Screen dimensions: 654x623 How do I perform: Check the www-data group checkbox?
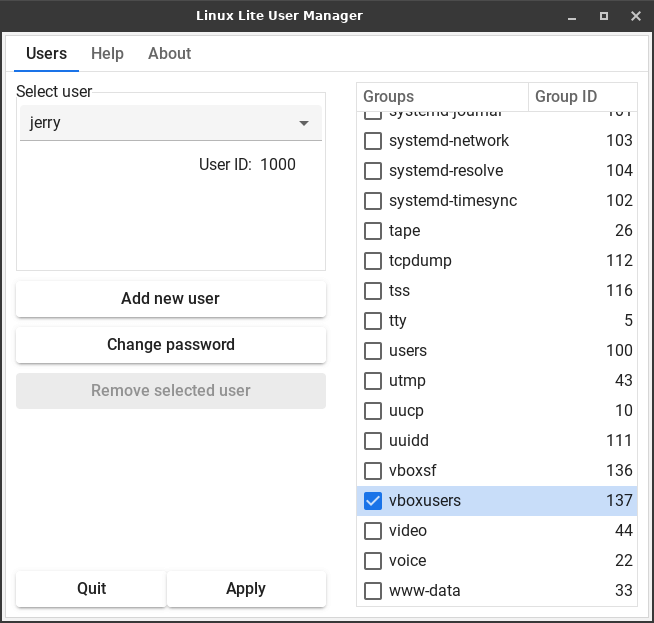pos(373,591)
